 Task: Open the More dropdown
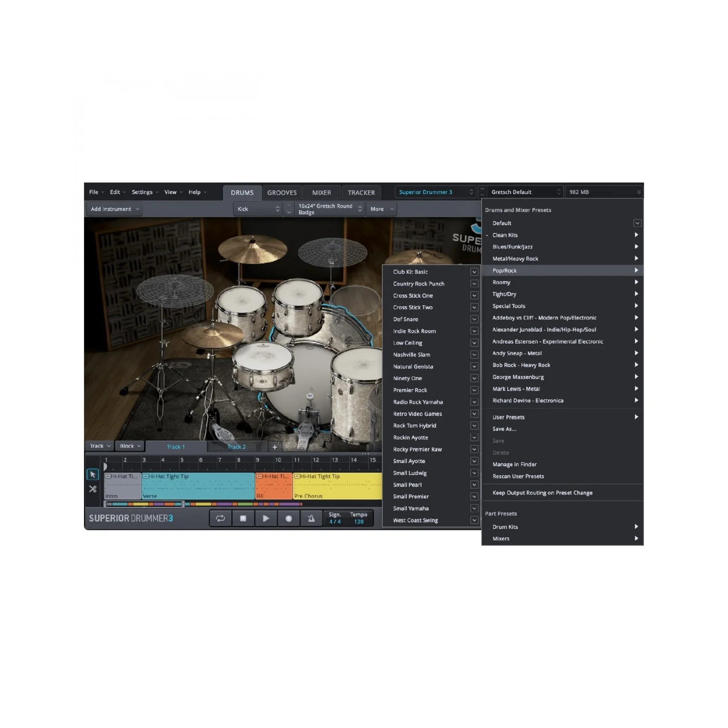pyautogui.click(x=381, y=209)
